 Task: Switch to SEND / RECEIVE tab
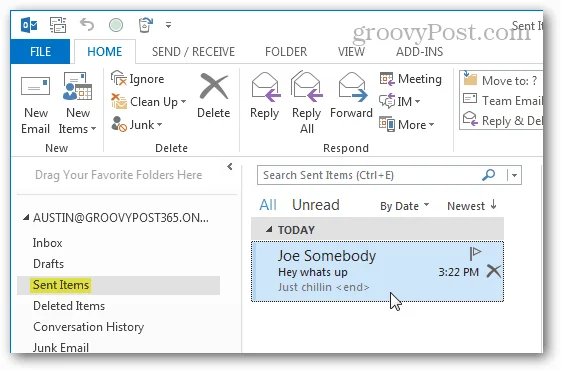click(x=193, y=52)
